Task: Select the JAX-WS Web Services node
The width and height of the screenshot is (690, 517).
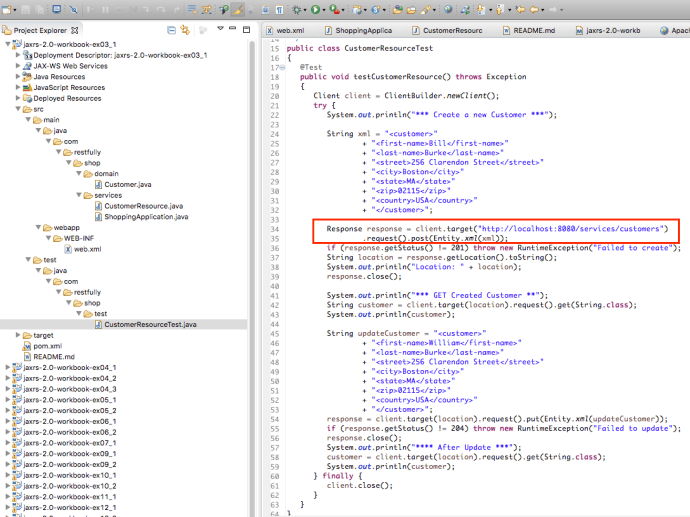Action: tap(71, 66)
